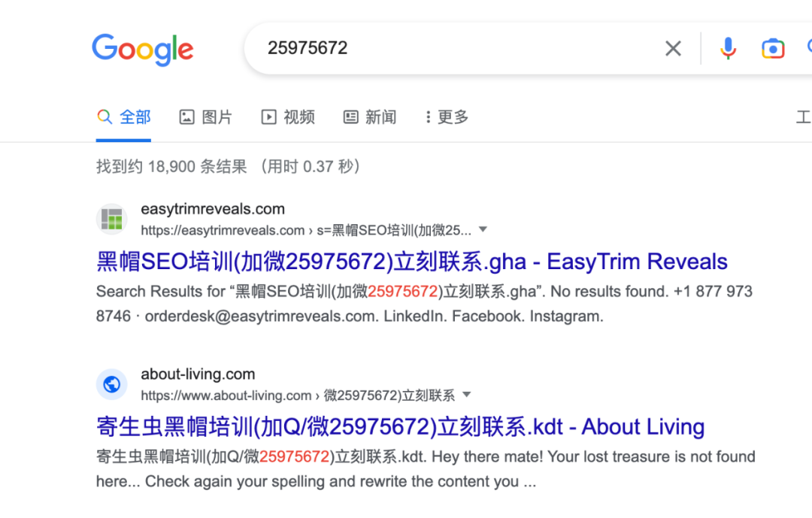Switch to the 视频 tab
Viewport: 812px width, 518px height.
pos(288,117)
